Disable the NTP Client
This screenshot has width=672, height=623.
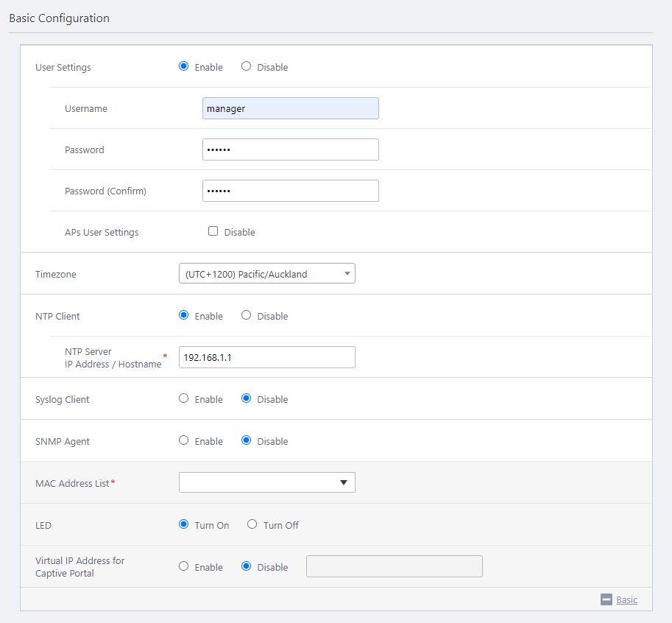[247, 315]
